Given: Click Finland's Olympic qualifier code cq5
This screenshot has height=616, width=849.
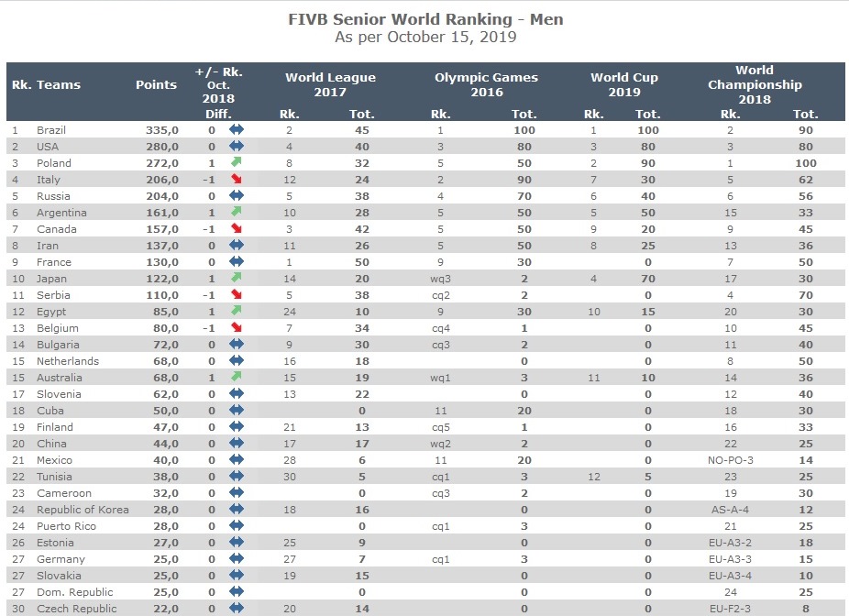Looking at the screenshot, I should point(441,427).
